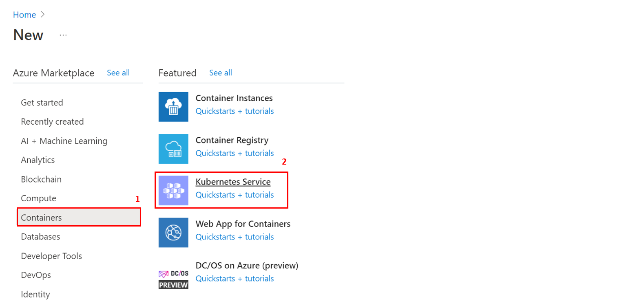Click the Container Instances service icon
Viewport: 644px width, 308px height.
tap(173, 107)
